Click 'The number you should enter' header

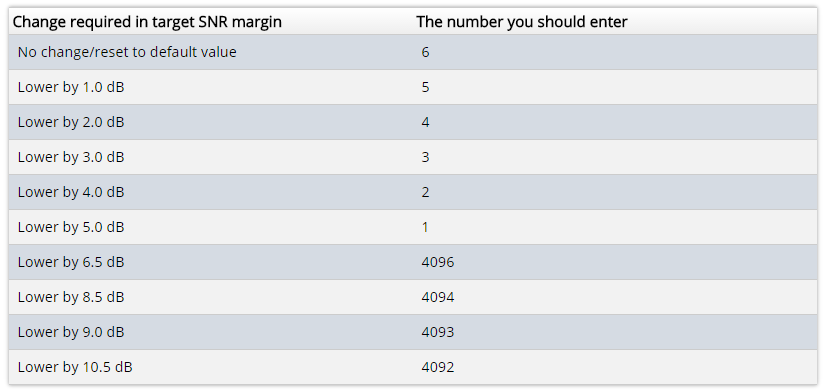522,22
